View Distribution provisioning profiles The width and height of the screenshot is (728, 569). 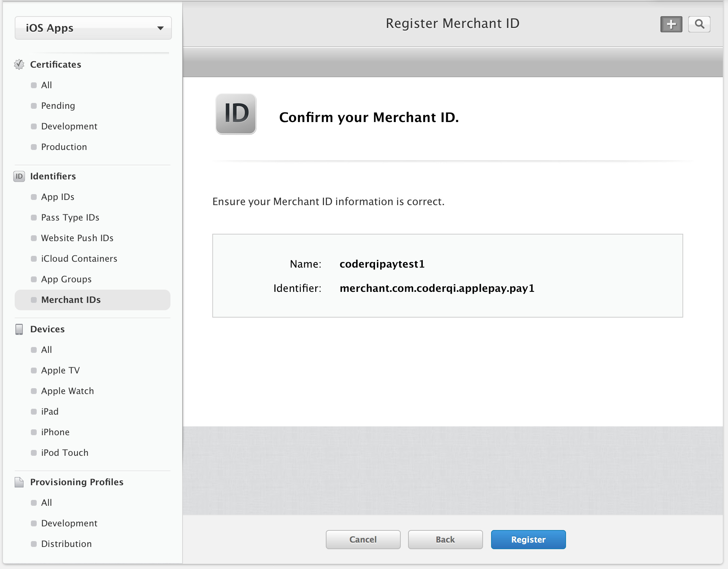point(66,544)
